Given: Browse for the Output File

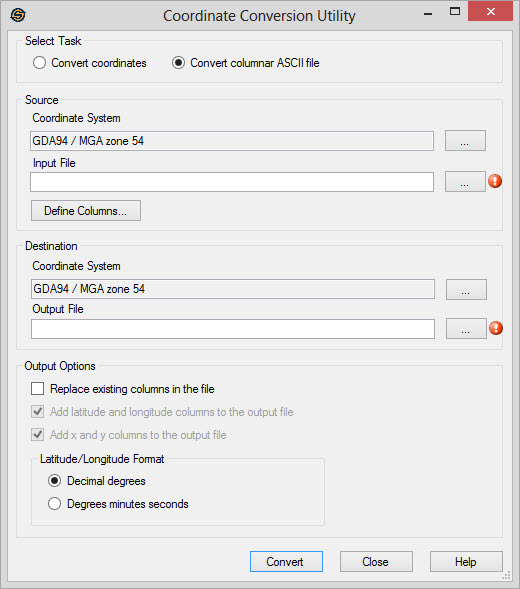Looking at the screenshot, I should pyautogui.click(x=466, y=329).
